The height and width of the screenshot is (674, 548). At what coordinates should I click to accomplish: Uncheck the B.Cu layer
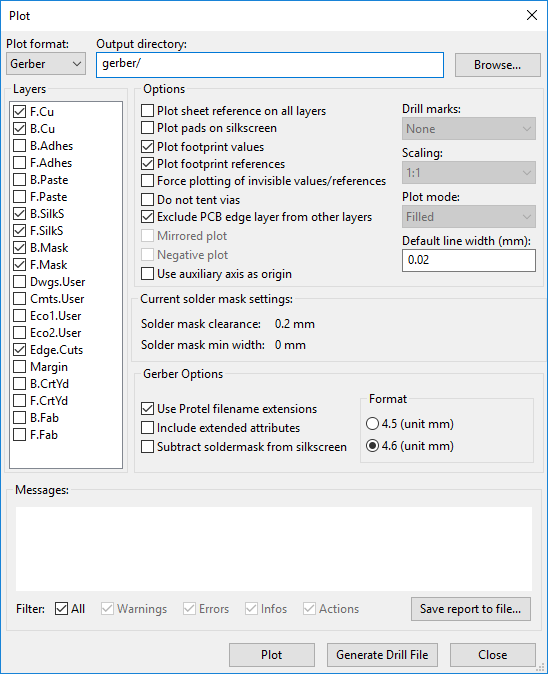(x=19, y=129)
